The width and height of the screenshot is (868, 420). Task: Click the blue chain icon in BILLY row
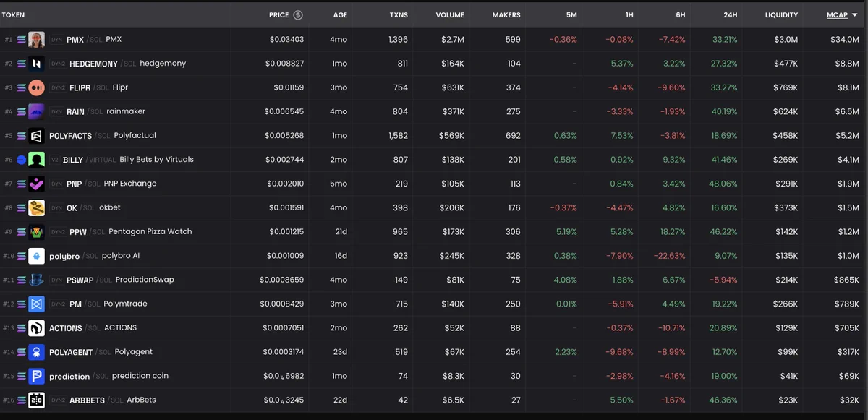21,160
